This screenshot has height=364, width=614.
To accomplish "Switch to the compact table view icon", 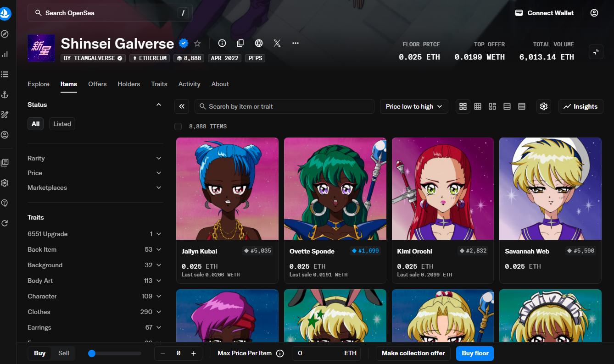I will (522, 106).
